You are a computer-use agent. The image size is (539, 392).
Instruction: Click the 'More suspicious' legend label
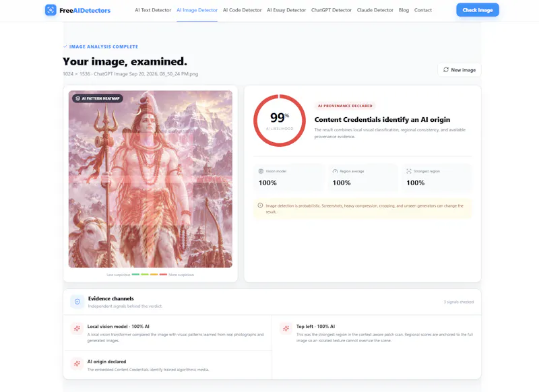click(x=181, y=275)
